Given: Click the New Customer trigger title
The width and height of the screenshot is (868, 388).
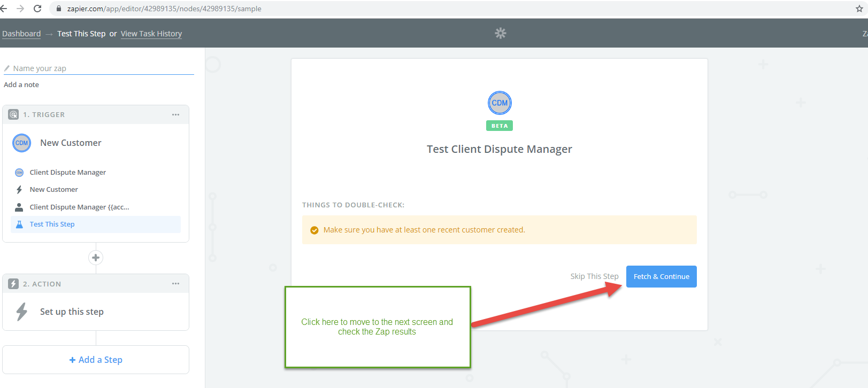Looking at the screenshot, I should [x=71, y=143].
